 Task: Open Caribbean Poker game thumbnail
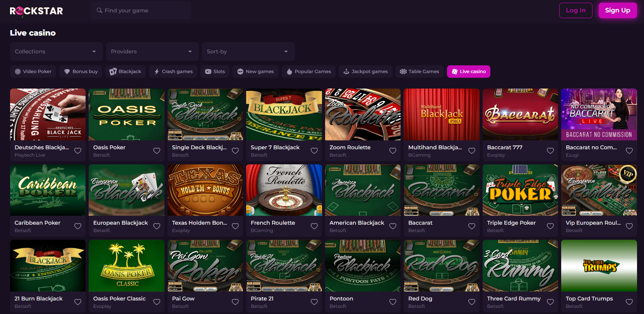pos(48,190)
